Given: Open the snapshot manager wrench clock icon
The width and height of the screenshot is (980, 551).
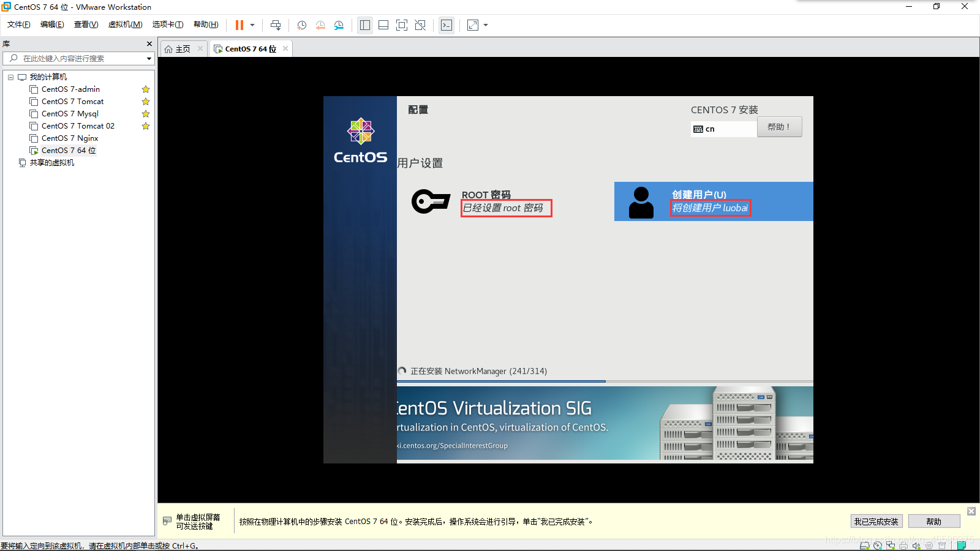Looking at the screenshot, I should click(339, 25).
